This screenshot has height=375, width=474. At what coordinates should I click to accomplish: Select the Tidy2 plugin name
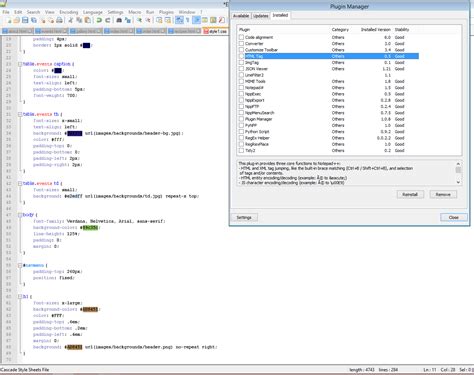click(x=250, y=151)
